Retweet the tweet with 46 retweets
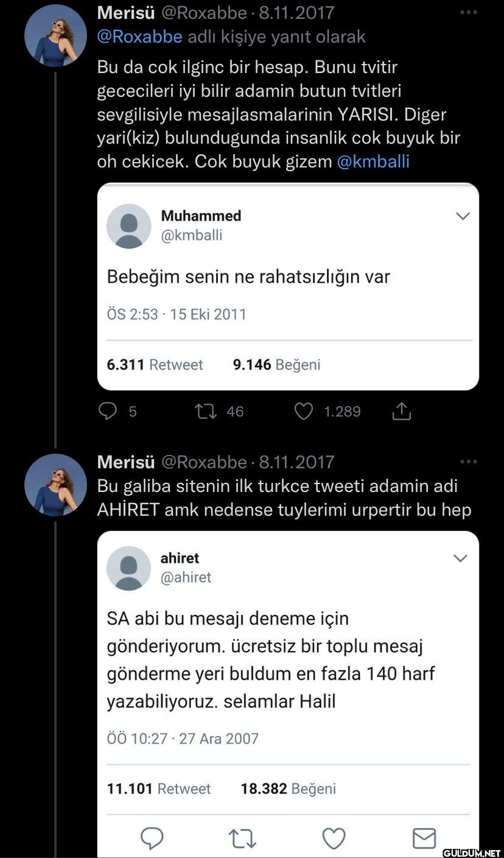 [201, 412]
